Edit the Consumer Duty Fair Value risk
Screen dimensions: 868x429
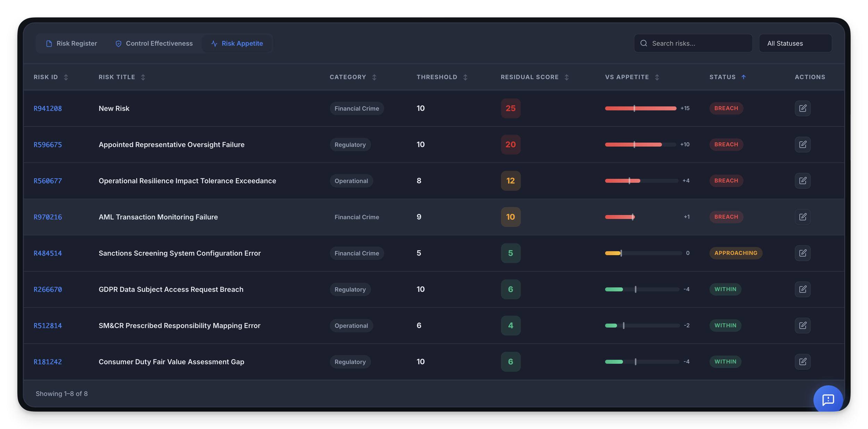802,362
